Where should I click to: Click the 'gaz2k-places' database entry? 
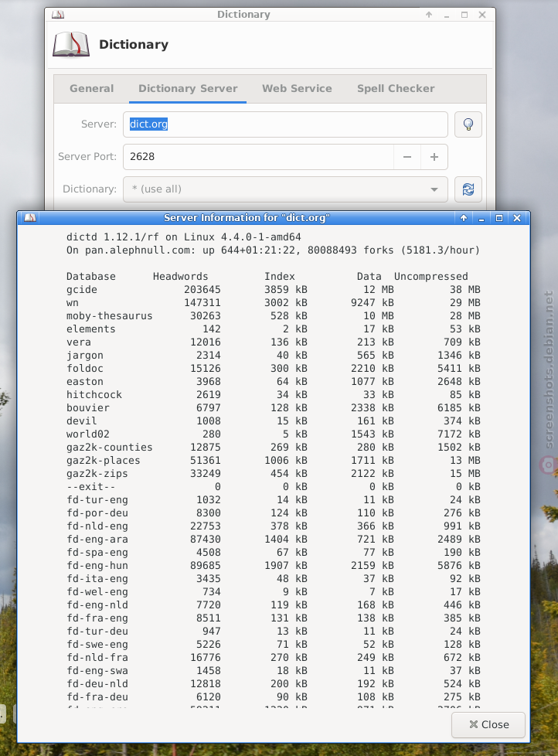103,461
